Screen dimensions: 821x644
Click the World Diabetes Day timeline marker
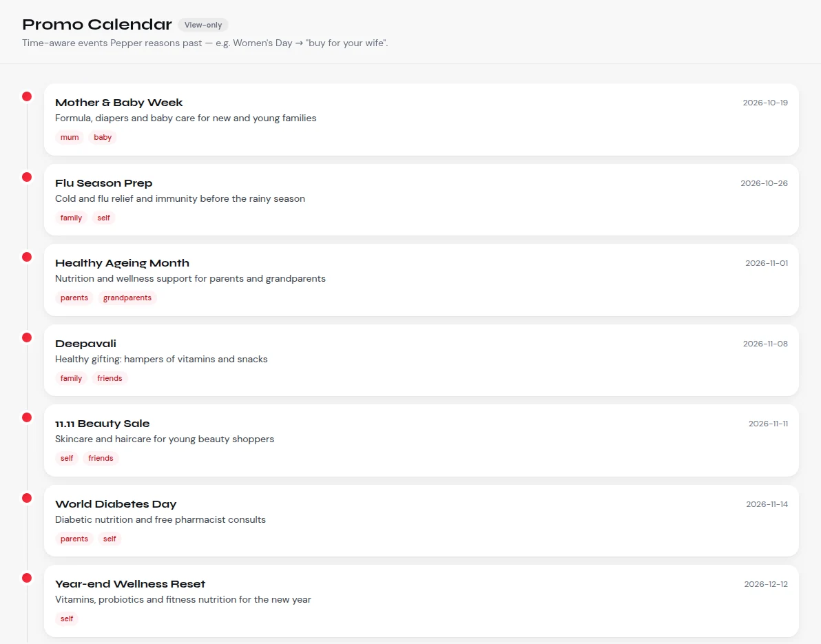(27, 498)
